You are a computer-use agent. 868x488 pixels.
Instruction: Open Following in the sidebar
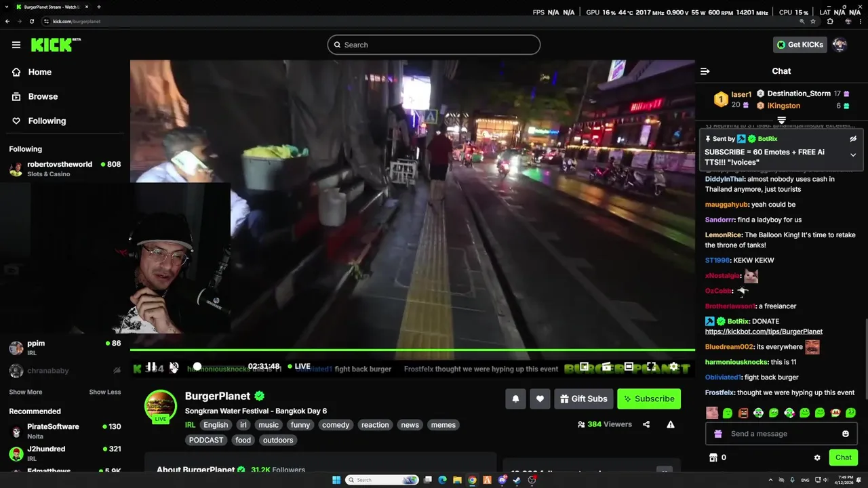39,121
